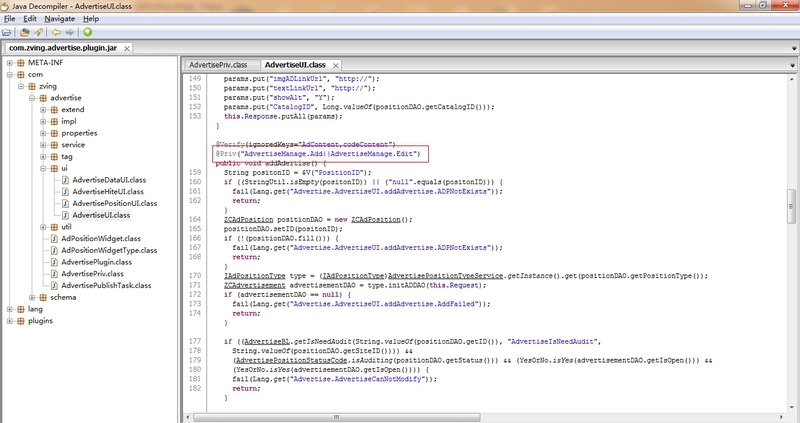800x423 pixels.
Task: Click the Search toolbar icon
Action: pyautogui.click(x=37, y=32)
